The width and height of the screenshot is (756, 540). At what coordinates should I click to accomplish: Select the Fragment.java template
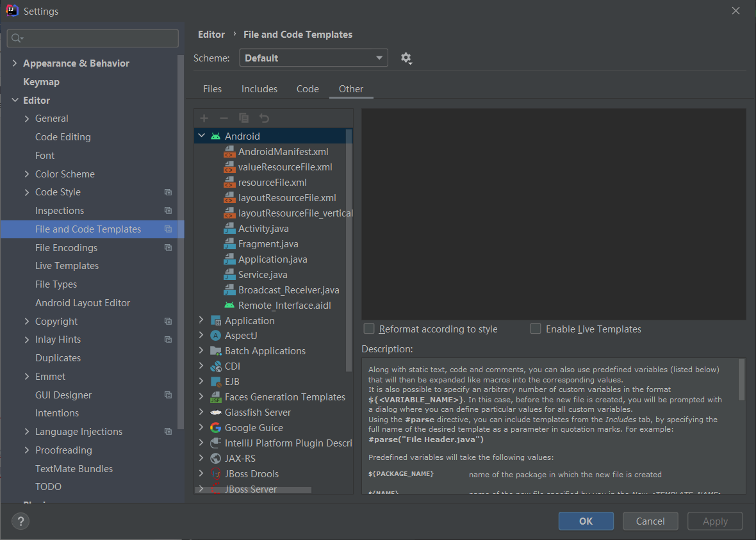268,244
